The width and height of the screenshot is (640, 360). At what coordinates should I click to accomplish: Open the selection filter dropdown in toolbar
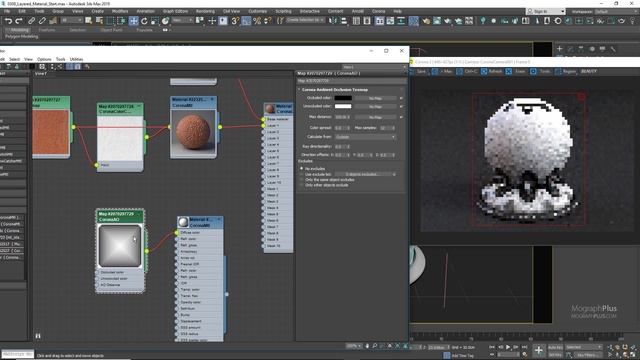click(x=71, y=20)
